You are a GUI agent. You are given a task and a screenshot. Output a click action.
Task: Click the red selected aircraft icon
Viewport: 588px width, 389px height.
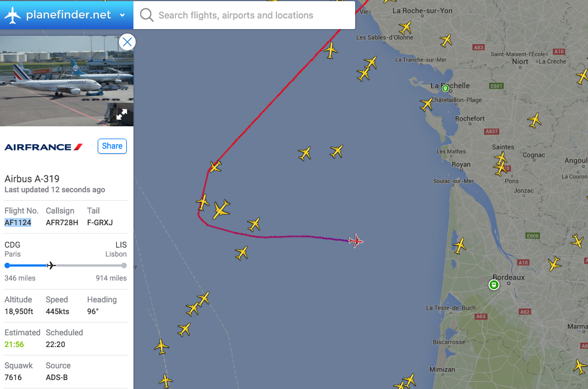tap(356, 241)
